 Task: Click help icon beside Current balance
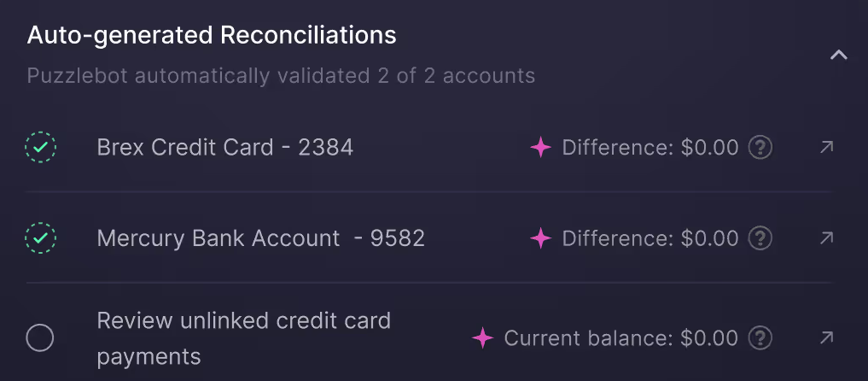(x=760, y=338)
